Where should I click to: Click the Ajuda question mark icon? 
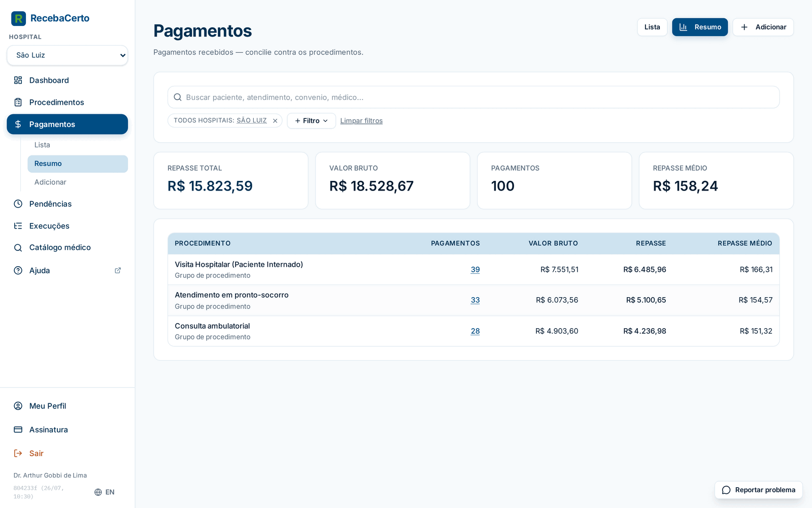[x=18, y=271]
